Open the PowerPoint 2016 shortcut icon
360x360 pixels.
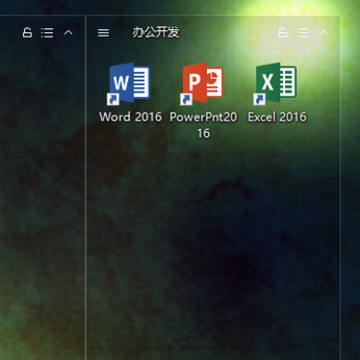[202, 83]
